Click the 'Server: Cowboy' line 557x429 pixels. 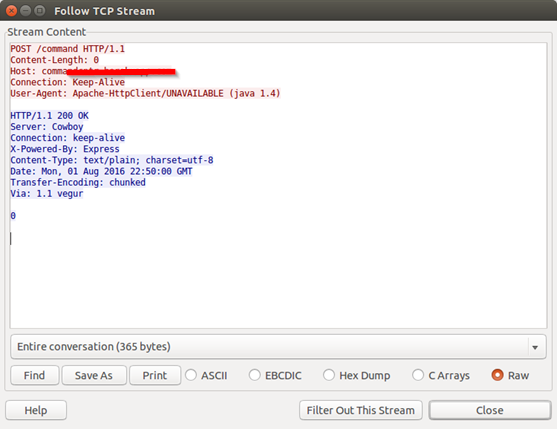point(47,126)
